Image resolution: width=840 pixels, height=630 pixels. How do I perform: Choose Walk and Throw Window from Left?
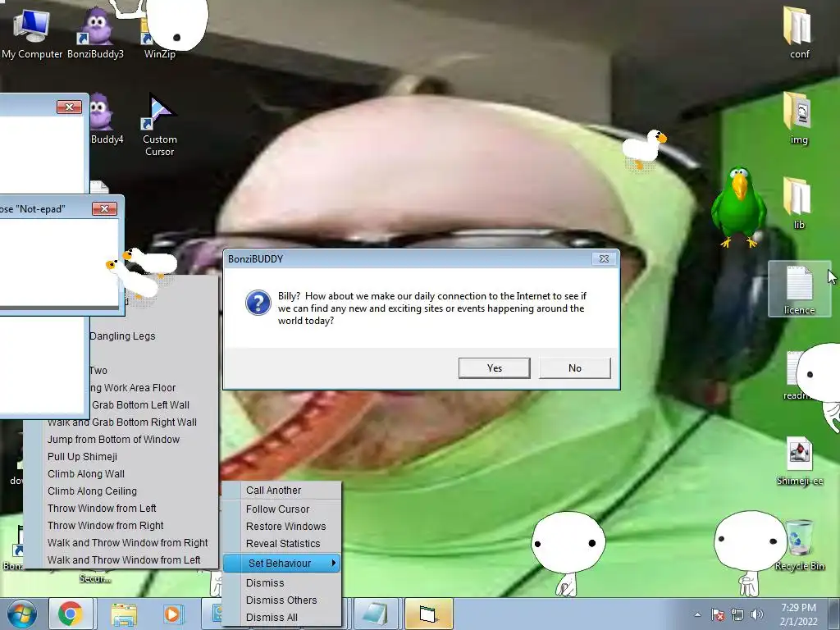(124, 559)
